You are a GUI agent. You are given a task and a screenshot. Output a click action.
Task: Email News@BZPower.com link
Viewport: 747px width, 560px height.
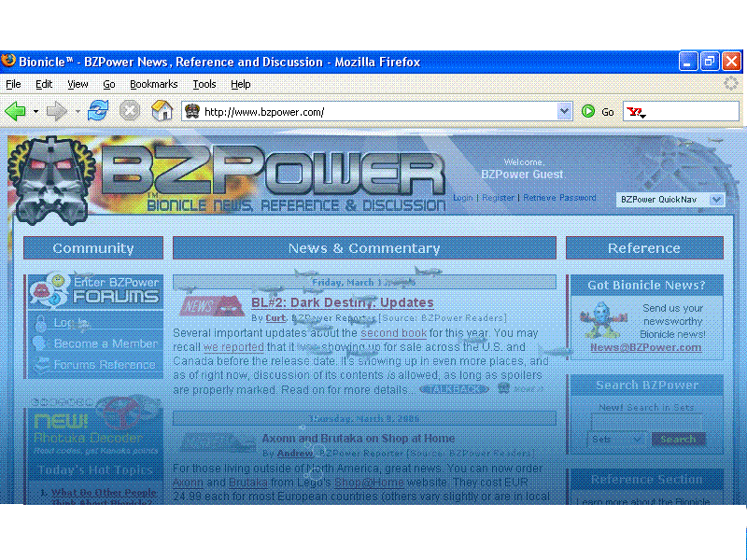pyautogui.click(x=645, y=347)
